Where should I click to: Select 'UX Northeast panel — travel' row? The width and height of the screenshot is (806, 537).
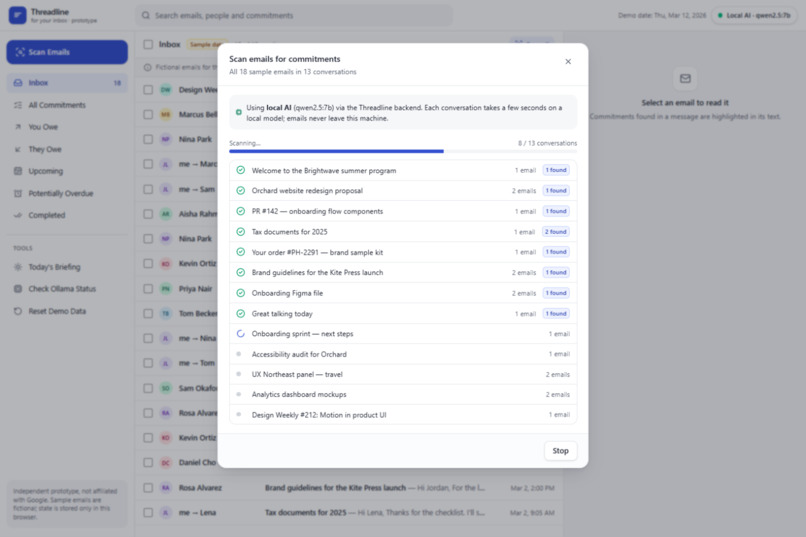click(x=403, y=374)
